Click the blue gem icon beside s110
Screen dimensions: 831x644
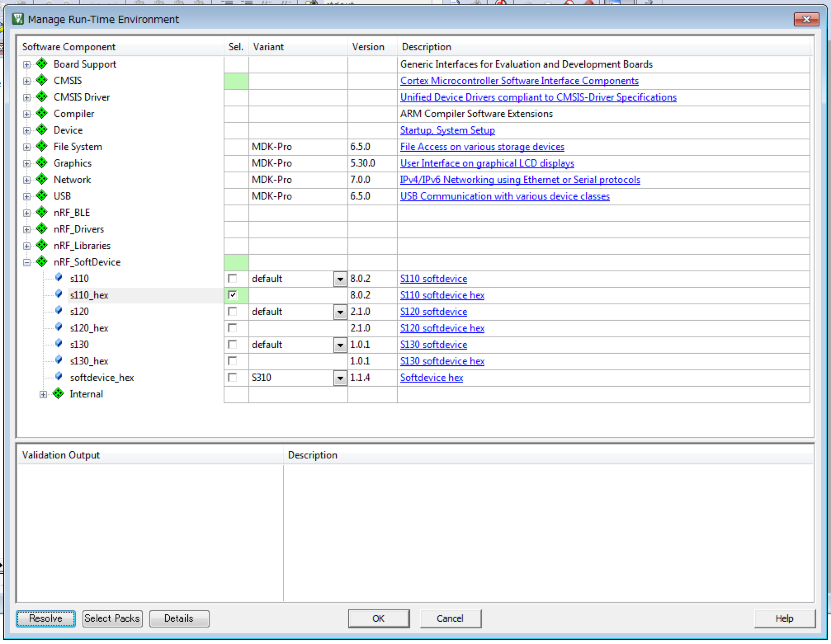coord(59,277)
